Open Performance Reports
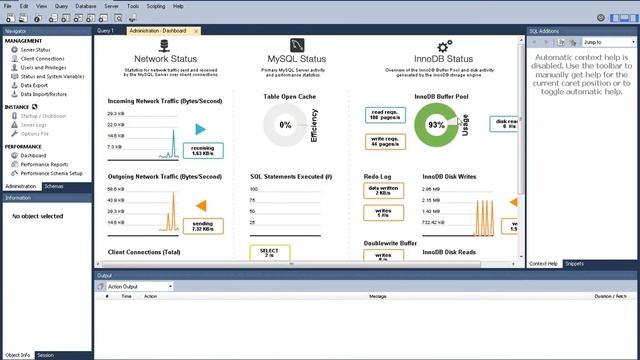 [x=44, y=164]
